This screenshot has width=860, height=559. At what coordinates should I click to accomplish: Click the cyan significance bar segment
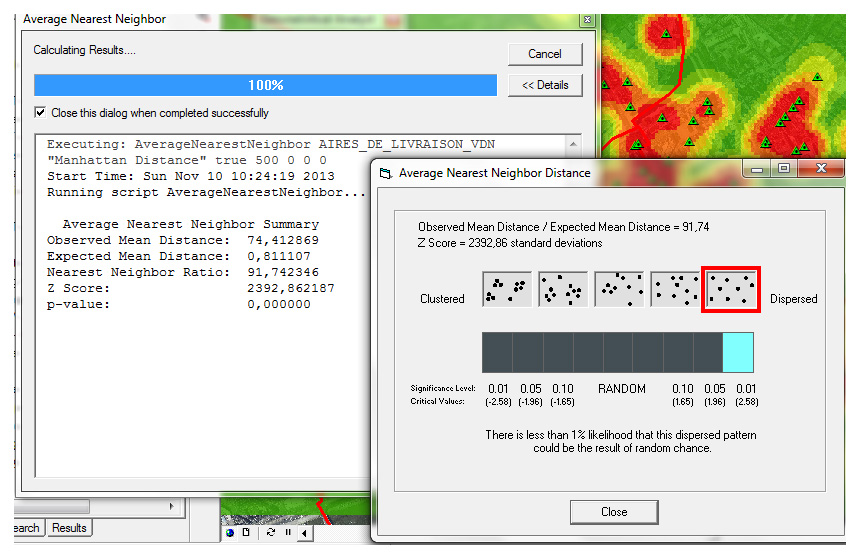pyautogui.click(x=738, y=353)
